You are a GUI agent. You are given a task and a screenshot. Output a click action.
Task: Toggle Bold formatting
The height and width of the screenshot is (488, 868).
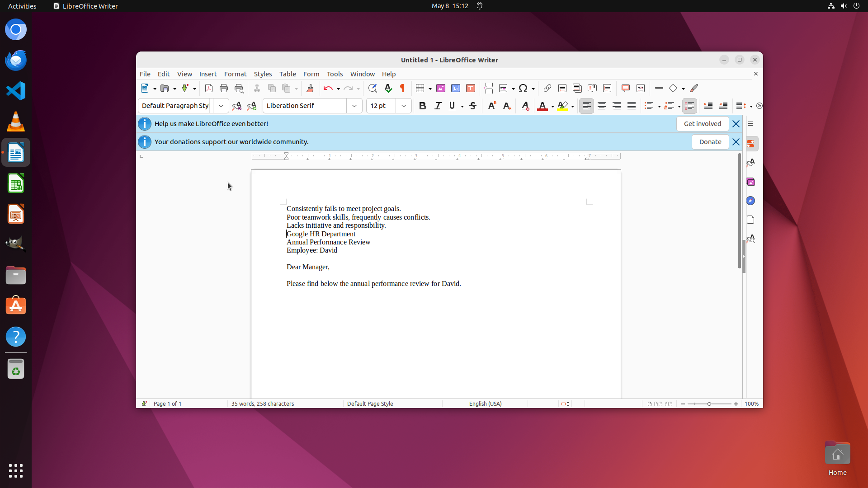423,106
